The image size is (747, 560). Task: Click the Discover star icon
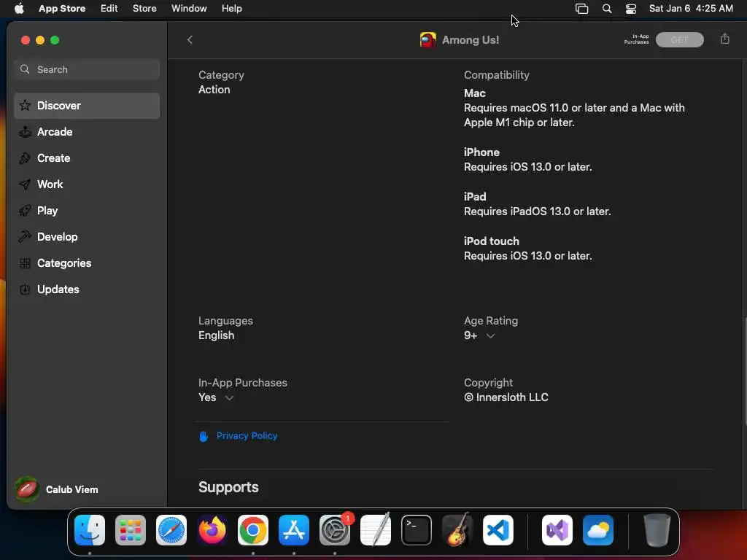point(25,105)
